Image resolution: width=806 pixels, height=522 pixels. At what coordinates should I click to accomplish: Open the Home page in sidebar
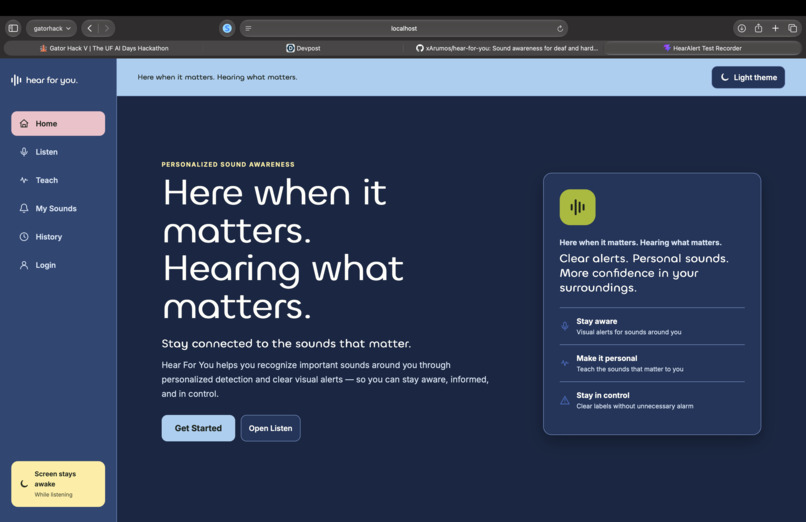click(58, 124)
